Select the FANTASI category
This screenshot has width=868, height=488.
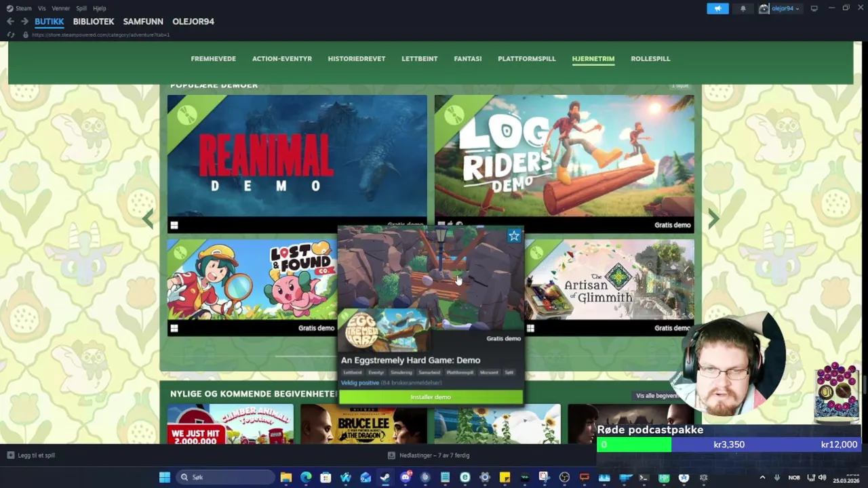468,59
